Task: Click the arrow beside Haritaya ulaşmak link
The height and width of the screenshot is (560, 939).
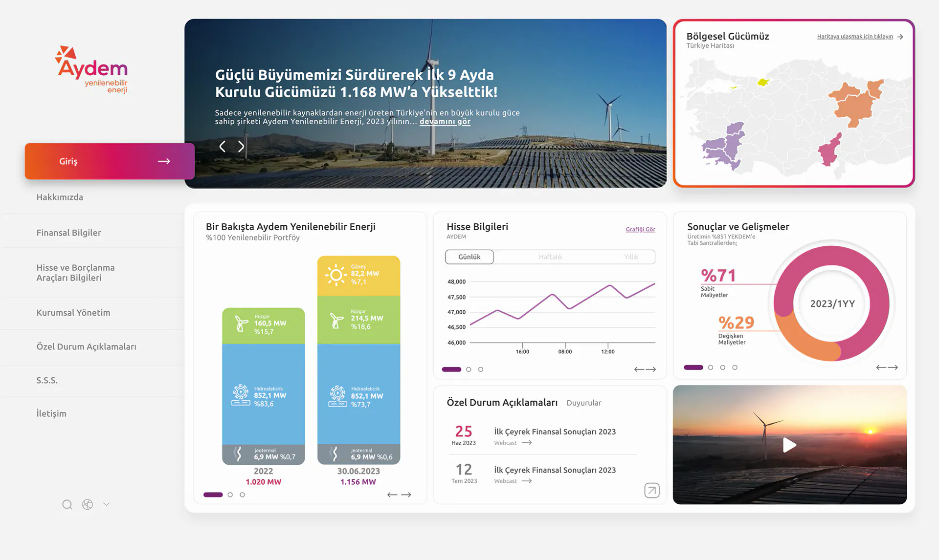Action: (x=900, y=37)
